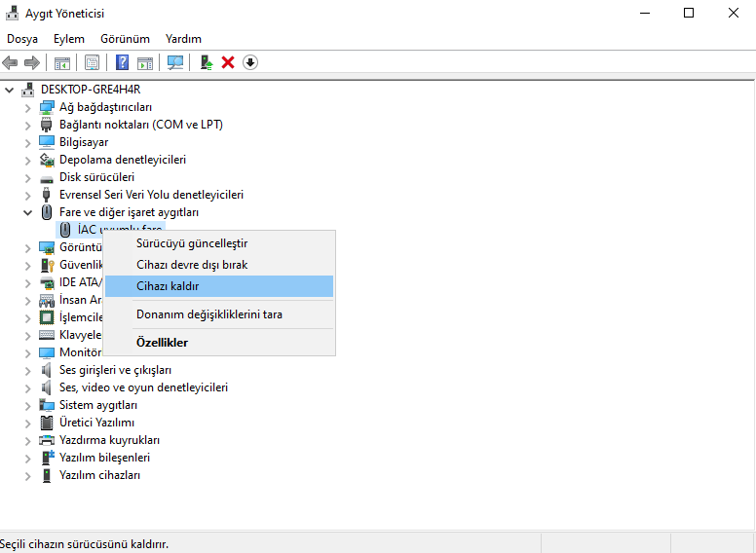Click the Ağ bağdaştırıcıları network icon
This screenshot has width=756, height=553.
pyautogui.click(x=47, y=107)
